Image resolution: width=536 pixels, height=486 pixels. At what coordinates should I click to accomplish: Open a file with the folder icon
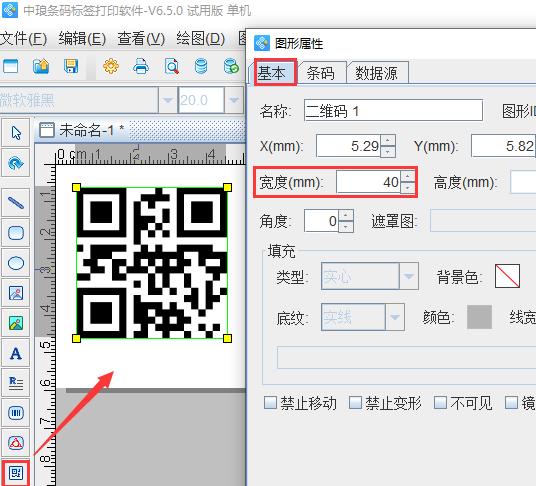(41, 66)
